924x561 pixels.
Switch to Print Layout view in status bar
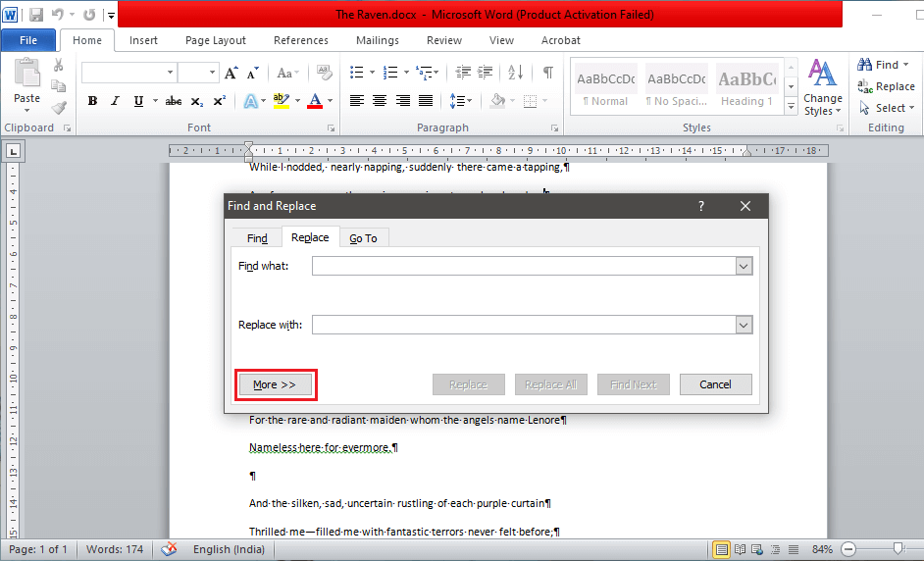[x=721, y=549]
